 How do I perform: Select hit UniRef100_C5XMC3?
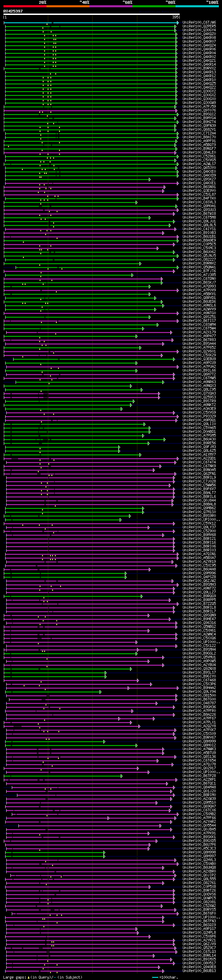(199, 248)
